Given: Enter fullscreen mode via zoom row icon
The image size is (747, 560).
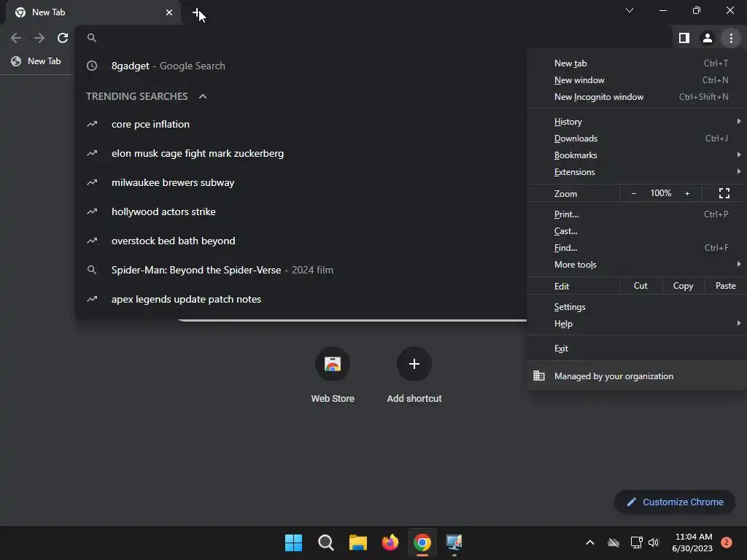Looking at the screenshot, I should (724, 193).
